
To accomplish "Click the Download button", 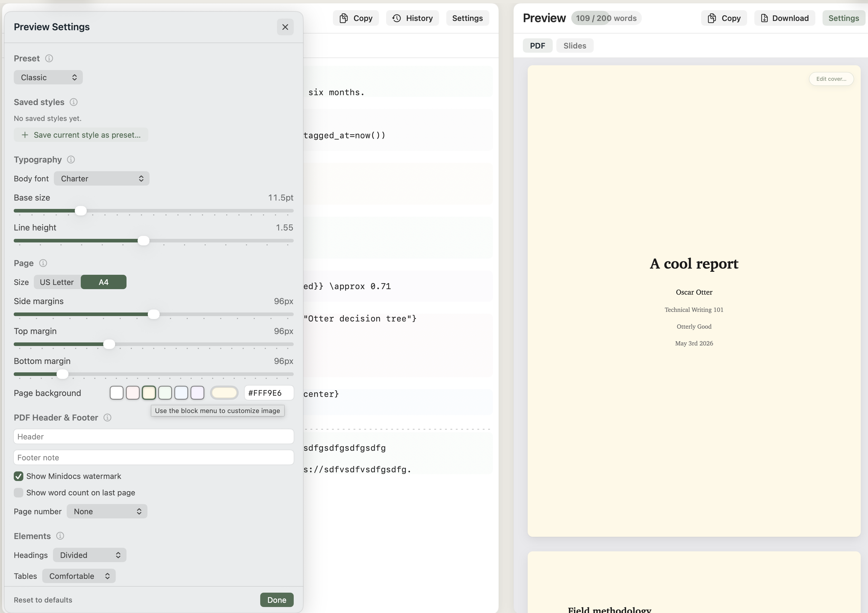I will coord(785,18).
